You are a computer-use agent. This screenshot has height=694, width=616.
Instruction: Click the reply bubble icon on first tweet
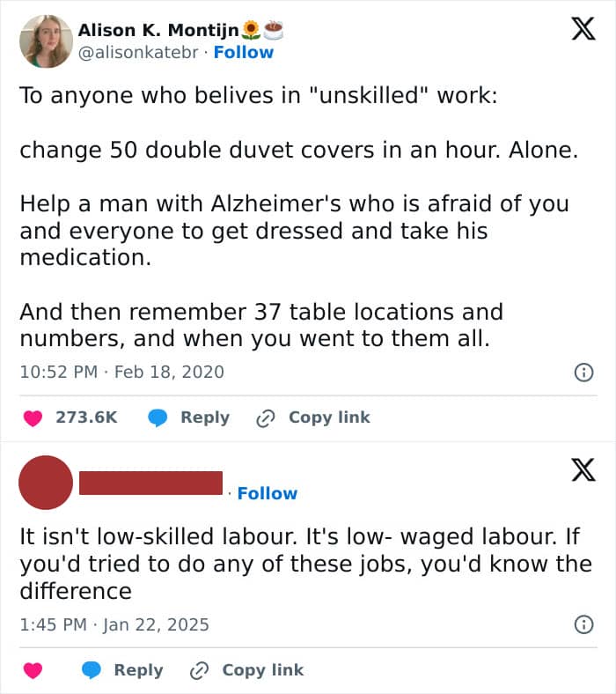(158, 418)
